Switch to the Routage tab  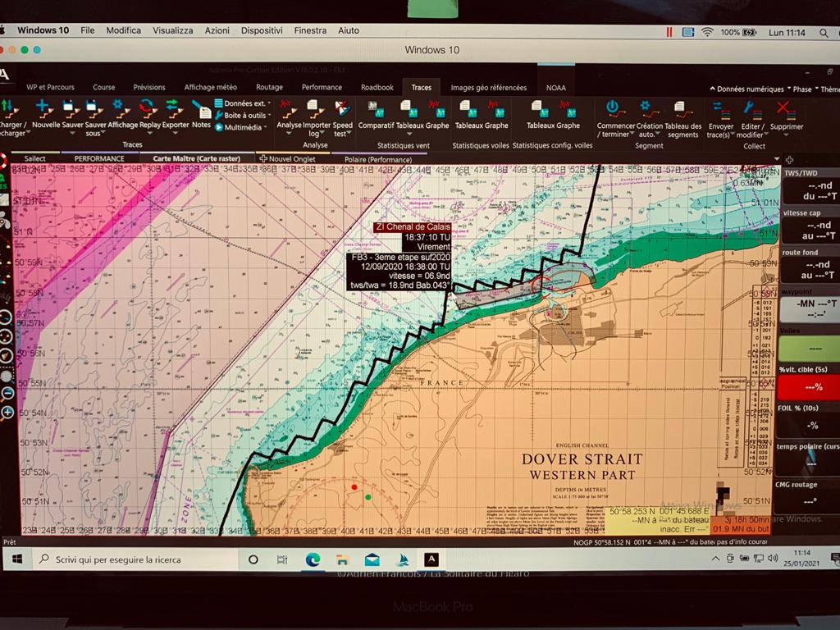[x=269, y=87]
